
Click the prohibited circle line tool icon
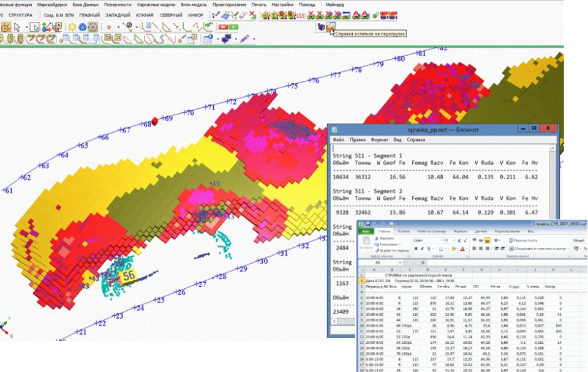tap(128, 27)
